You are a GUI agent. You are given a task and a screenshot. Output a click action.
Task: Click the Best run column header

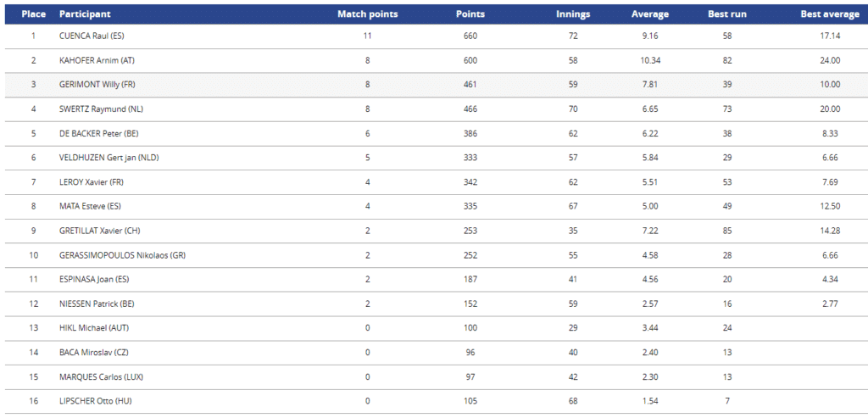pyautogui.click(x=726, y=14)
